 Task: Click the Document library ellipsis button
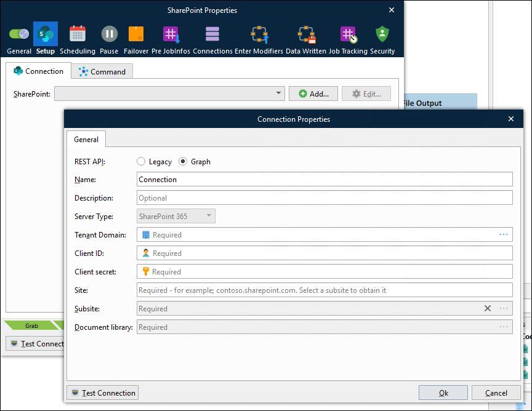[504, 327]
